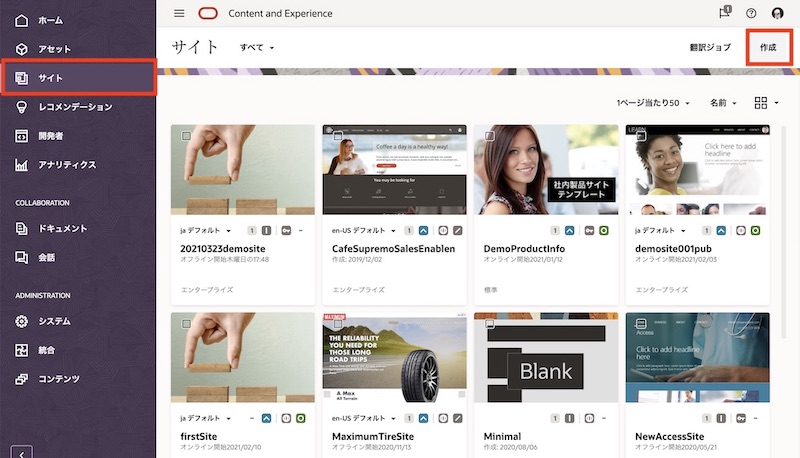This screenshot has width=800, height=458.
Task: Click the 翻訳ジョブ button
Action: (710, 47)
